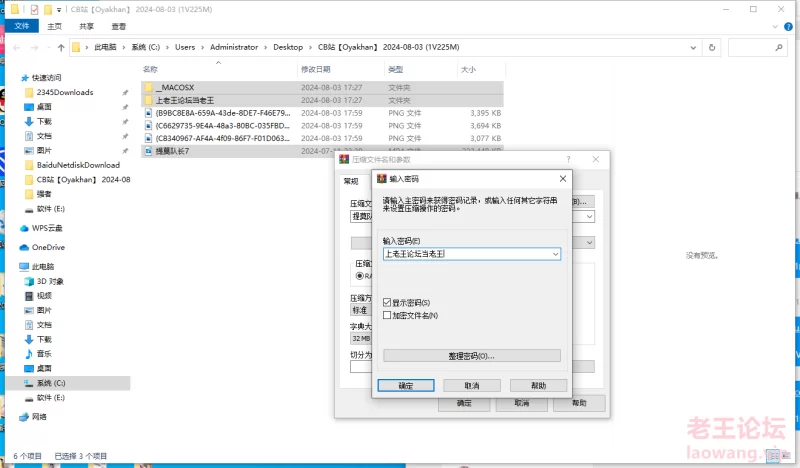Click the Forward navigation arrow
Screen dimensions: 800x468
tap(35, 47)
